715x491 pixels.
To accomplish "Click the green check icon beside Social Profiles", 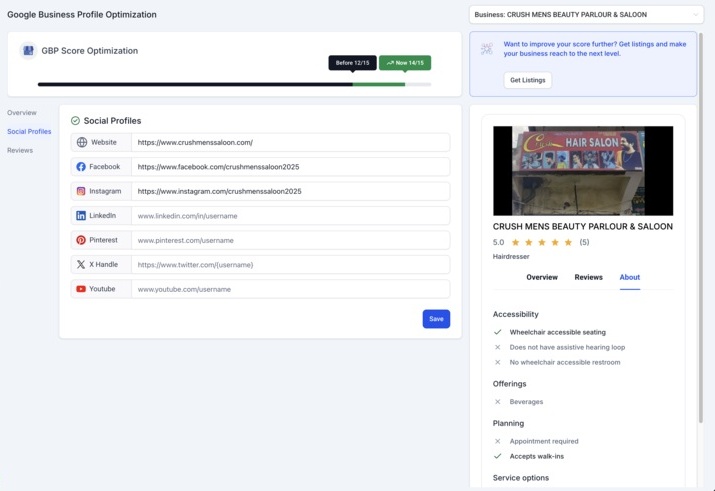I will point(75,121).
